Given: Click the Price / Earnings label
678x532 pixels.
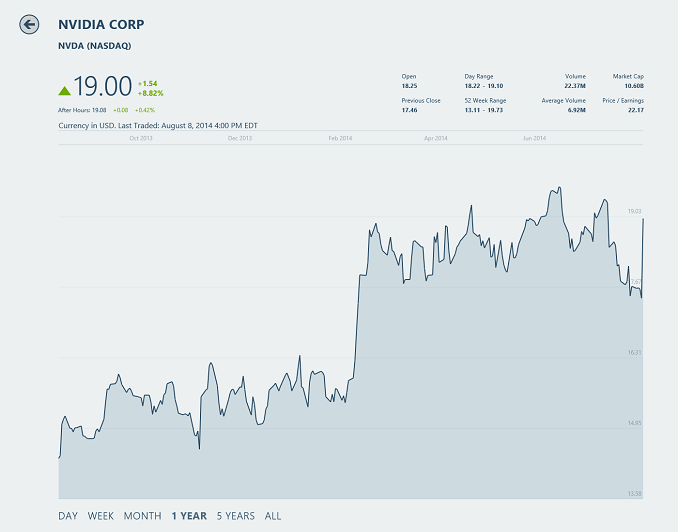Looking at the screenshot, I should click(x=623, y=101).
